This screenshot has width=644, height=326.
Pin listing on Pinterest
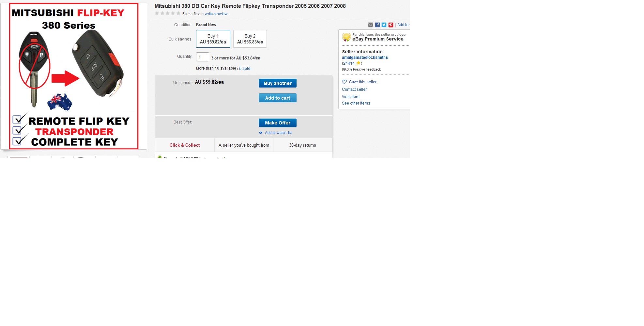click(391, 25)
